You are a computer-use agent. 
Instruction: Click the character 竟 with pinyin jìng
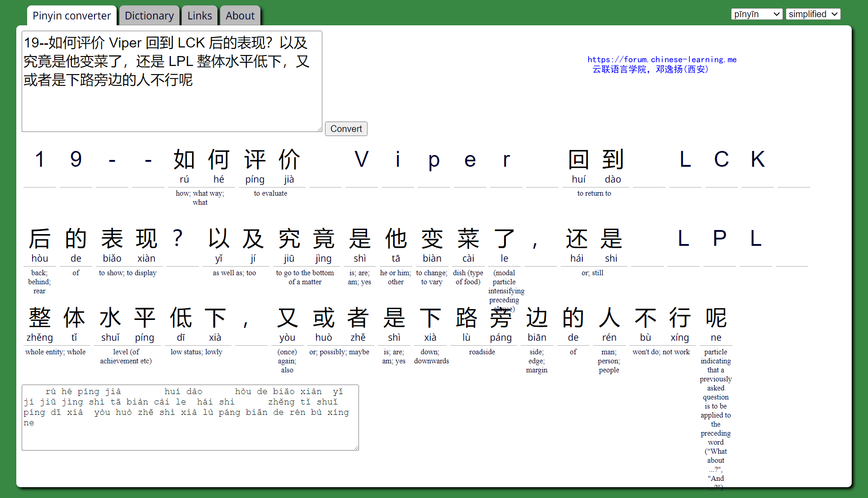324,239
